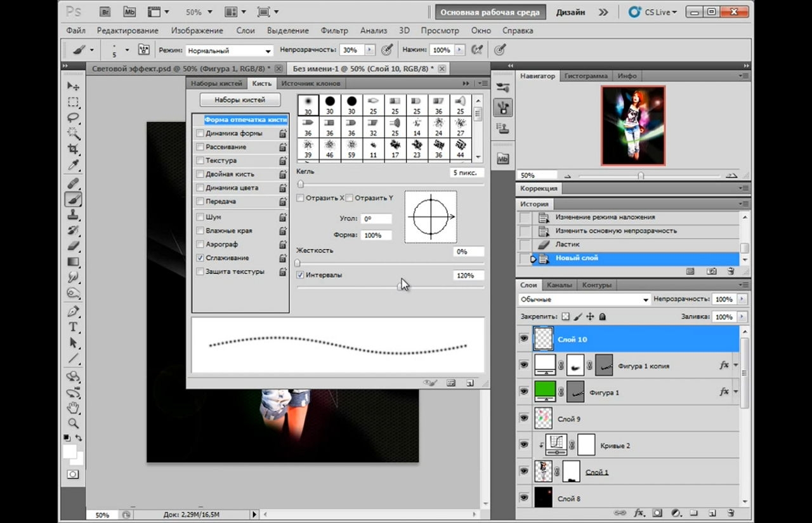
Task: Select Форма отпечатка кисти settings
Action: pyautogui.click(x=246, y=119)
